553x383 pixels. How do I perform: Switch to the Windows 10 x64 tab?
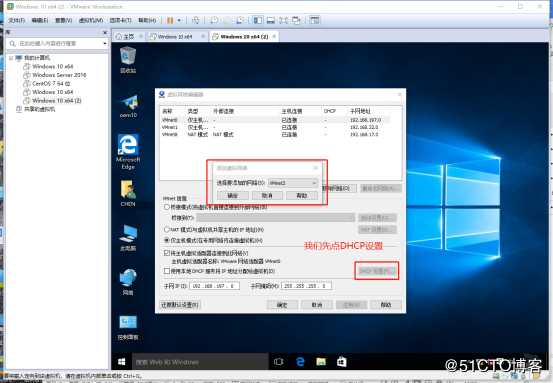pyautogui.click(x=175, y=36)
